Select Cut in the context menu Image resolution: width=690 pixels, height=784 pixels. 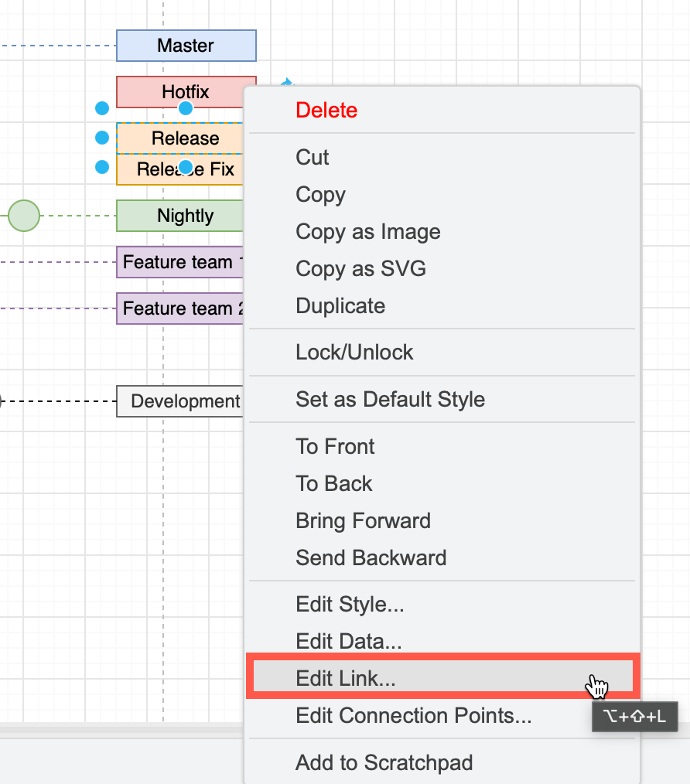tap(442, 158)
